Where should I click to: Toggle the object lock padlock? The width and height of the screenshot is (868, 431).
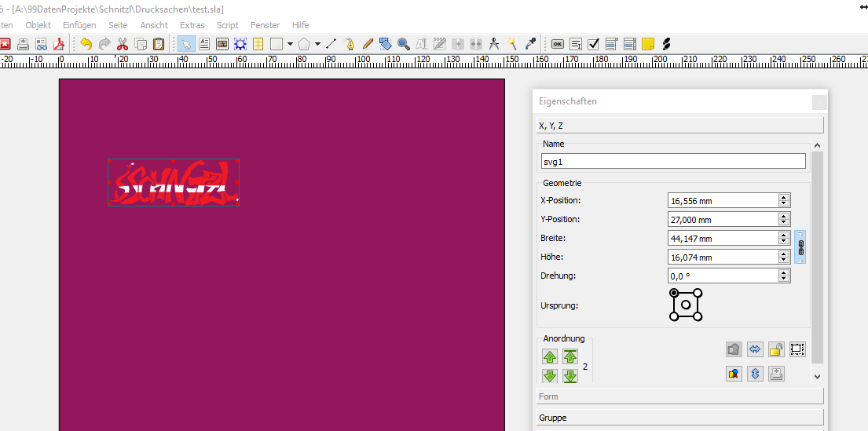coord(776,350)
